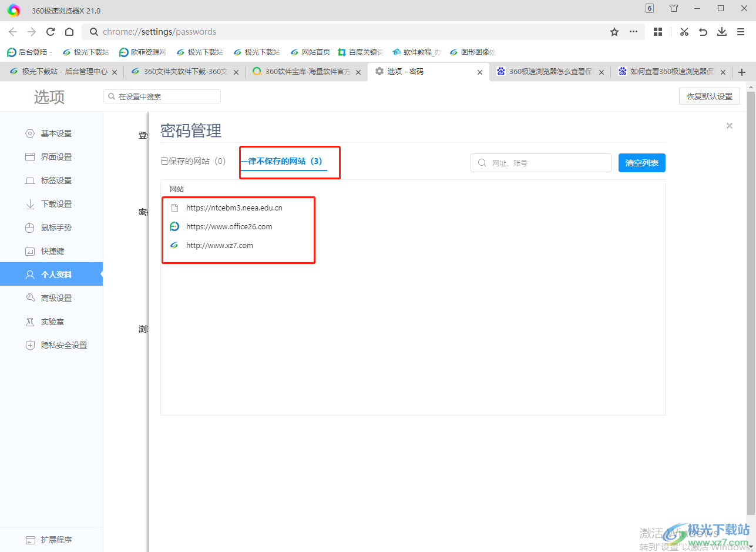Go back to the previous page
The width and height of the screenshot is (756, 552).
pyautogui.click(x=13, y=32)
